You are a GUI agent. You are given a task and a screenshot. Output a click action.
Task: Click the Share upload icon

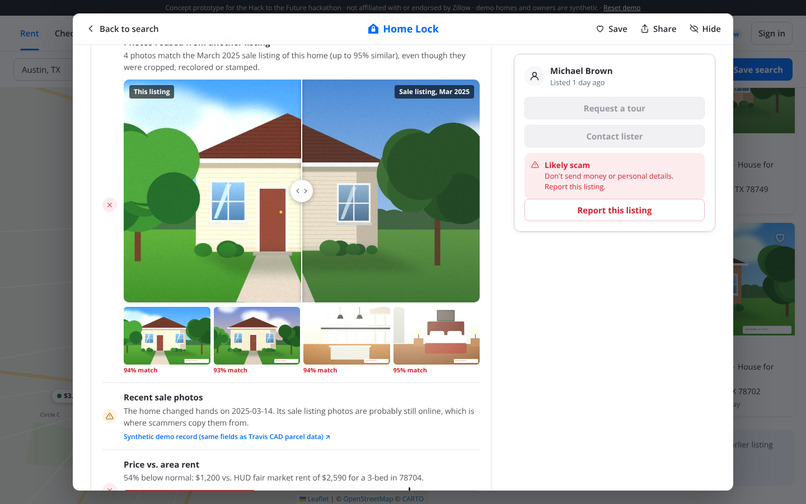click(x=645, y=29)
